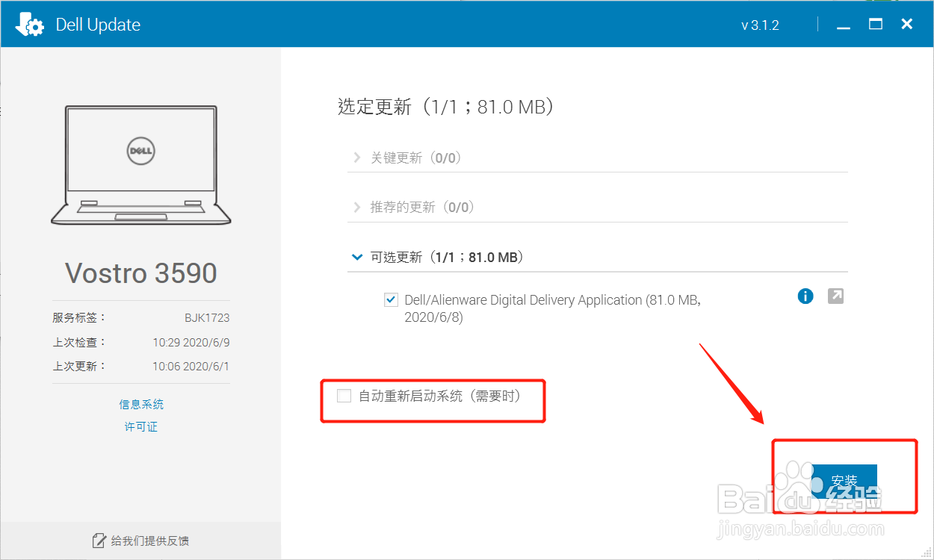Click the service tag value BJK1723
The image size is (934, 560).
click(207, 317)
